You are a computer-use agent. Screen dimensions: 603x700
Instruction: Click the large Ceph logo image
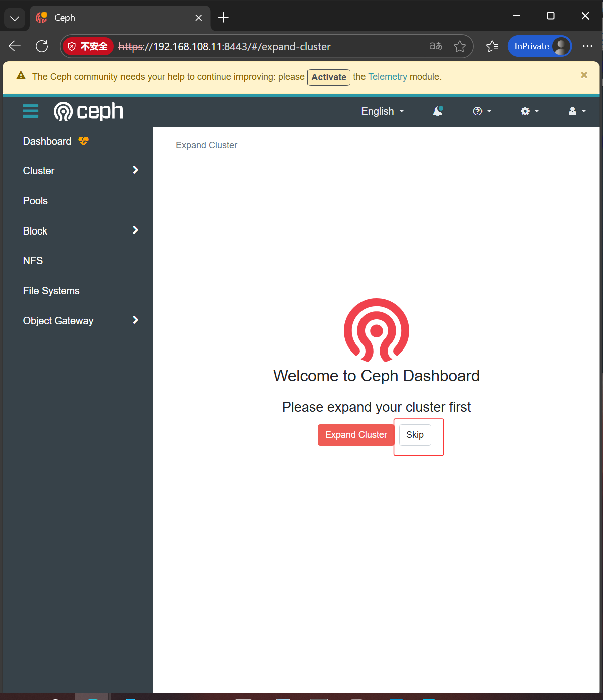pos(377,330)
